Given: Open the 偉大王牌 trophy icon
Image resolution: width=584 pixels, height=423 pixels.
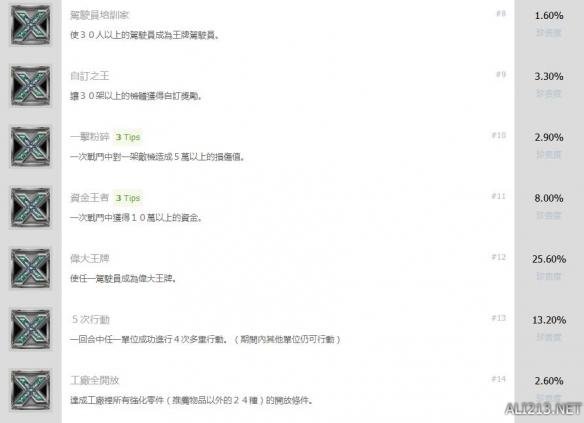Looking at the screenshot, I should pos(30,268).
